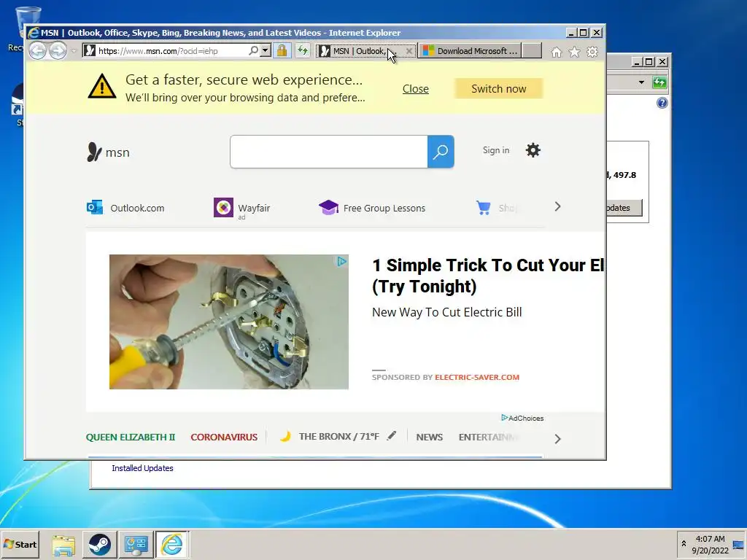Click the electrical socket ad image
This screenshot has height=560, width=747.
click(229, 322)
